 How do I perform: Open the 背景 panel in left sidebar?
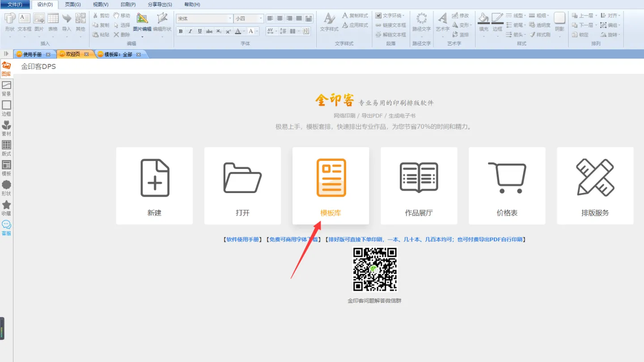point(6,88)
